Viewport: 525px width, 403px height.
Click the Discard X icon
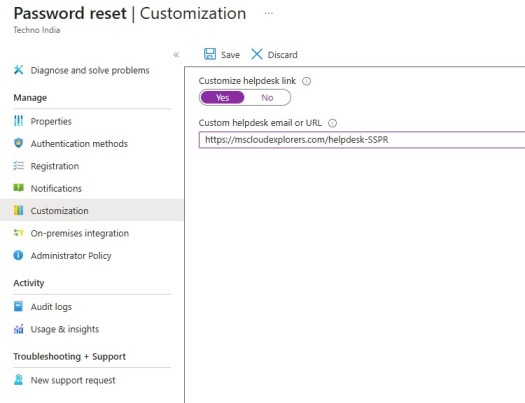tap(257, 54)
